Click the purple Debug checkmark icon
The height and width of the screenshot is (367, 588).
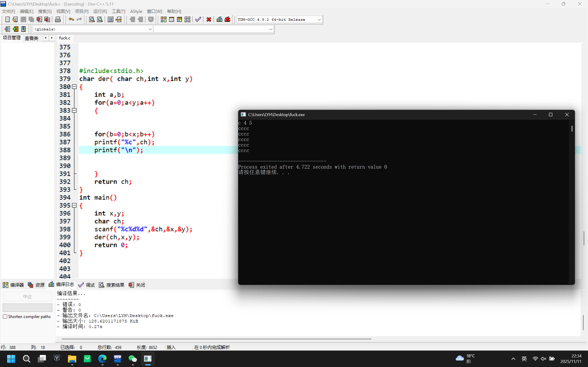point(198,19)
